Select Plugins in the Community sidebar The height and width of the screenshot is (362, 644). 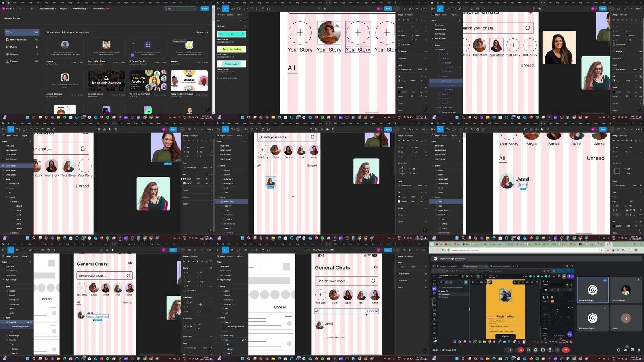tap(22, 47)
